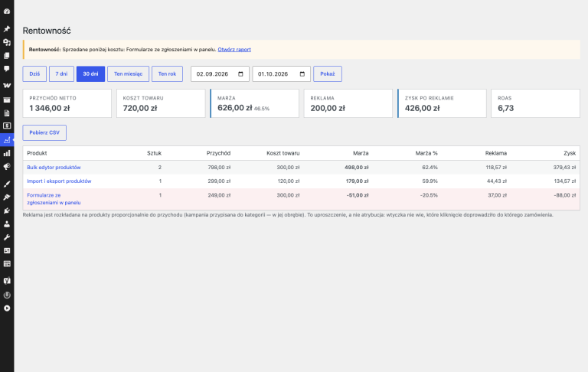Image resolution: width=588 pixels, height=372 pixels.
Task: Click the end date field 01.10.2026
Action: pyautogui.click(x=282, y=74)
